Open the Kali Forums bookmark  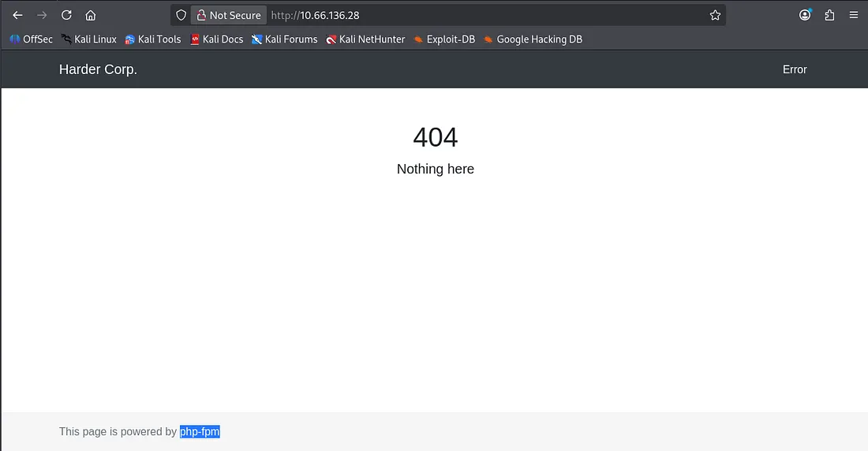click(284, 39)
